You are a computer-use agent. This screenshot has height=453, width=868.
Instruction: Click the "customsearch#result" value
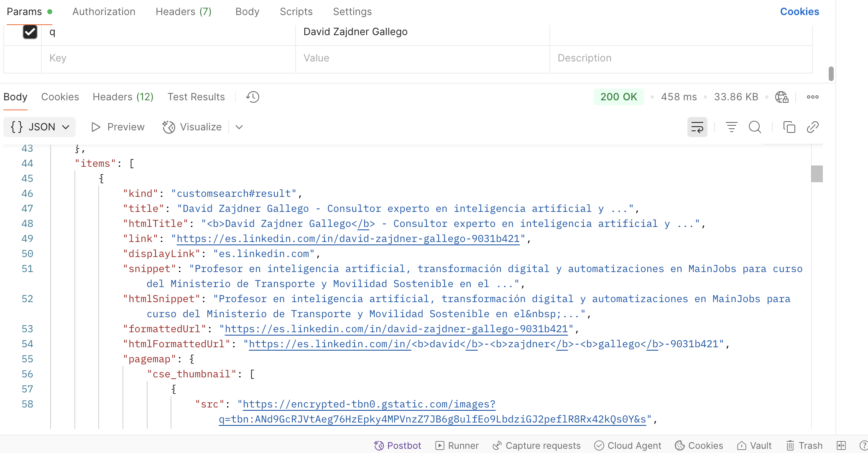point(234,193)
